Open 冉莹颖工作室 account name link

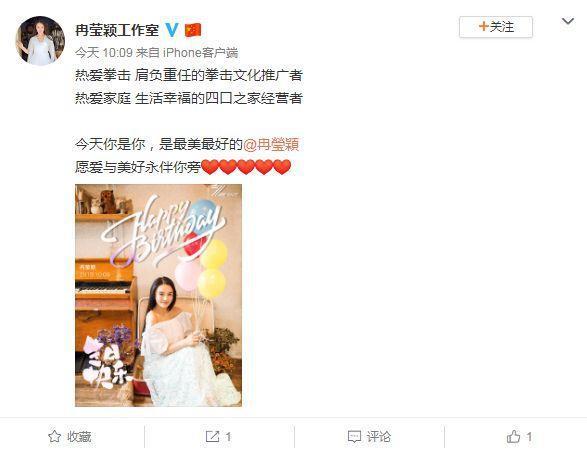point(117,30)
